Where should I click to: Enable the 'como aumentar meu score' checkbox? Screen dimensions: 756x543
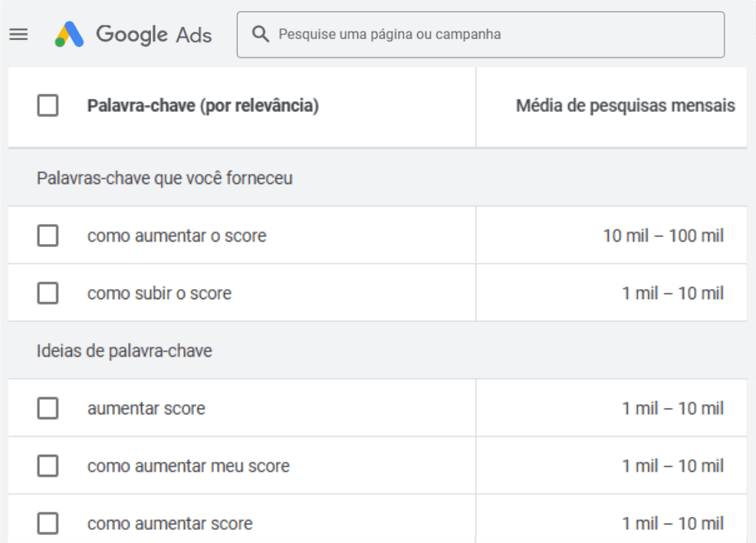click(x=48, y=466)
